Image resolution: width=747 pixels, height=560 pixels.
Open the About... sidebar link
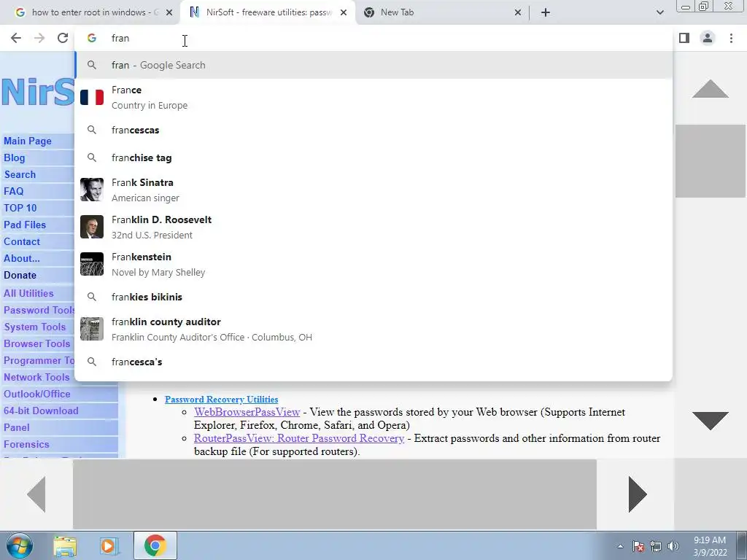pos(21,258)
